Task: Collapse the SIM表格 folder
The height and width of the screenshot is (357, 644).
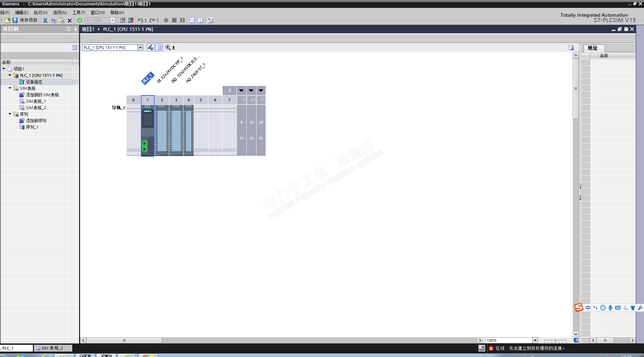Action: 10,88
